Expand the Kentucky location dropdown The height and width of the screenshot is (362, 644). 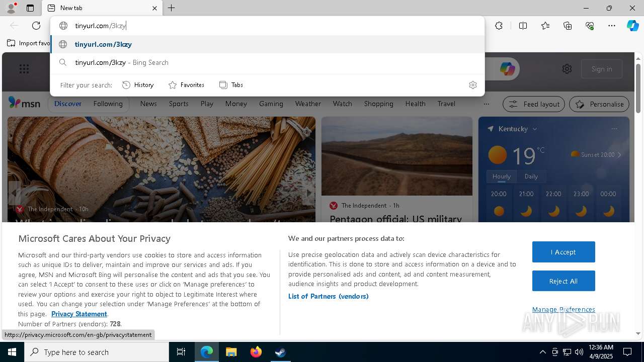(x=535, y=129)
